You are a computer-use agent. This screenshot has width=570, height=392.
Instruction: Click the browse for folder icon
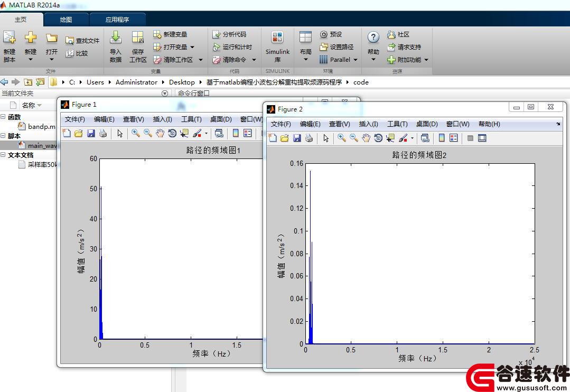40,82
